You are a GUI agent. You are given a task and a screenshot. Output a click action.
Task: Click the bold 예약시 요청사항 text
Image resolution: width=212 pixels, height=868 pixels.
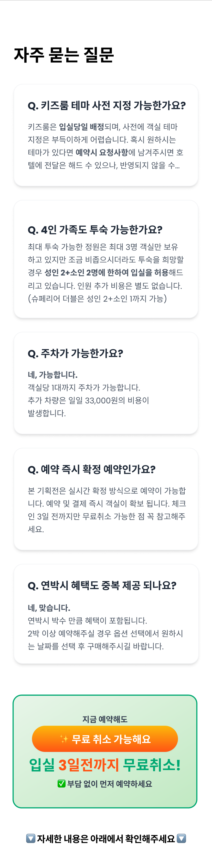(102, 153)
